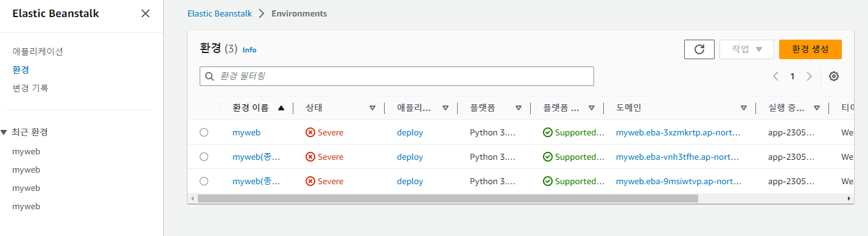Open environment name in 9msiwtvp row
Viewport: 868px width, 236px height.
coord(256,181)
